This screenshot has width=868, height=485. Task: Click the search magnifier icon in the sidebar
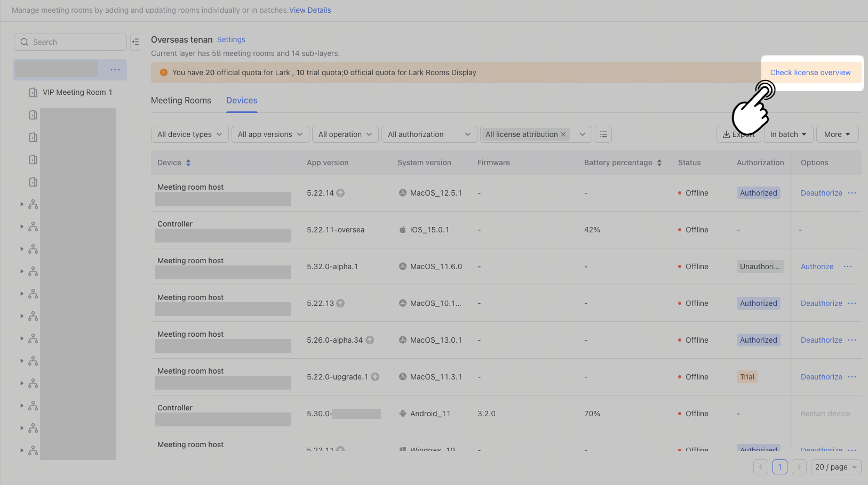pyautogui.click(x=24, y=42)
